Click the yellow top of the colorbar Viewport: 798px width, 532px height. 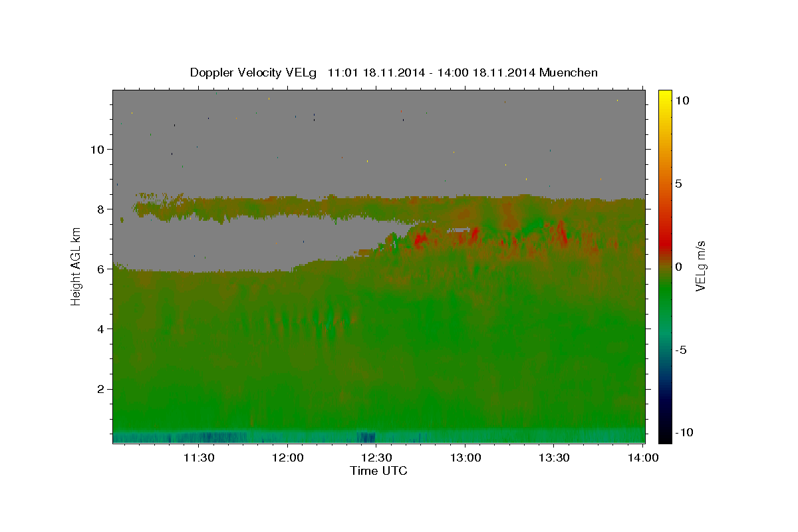pos(664,96)
